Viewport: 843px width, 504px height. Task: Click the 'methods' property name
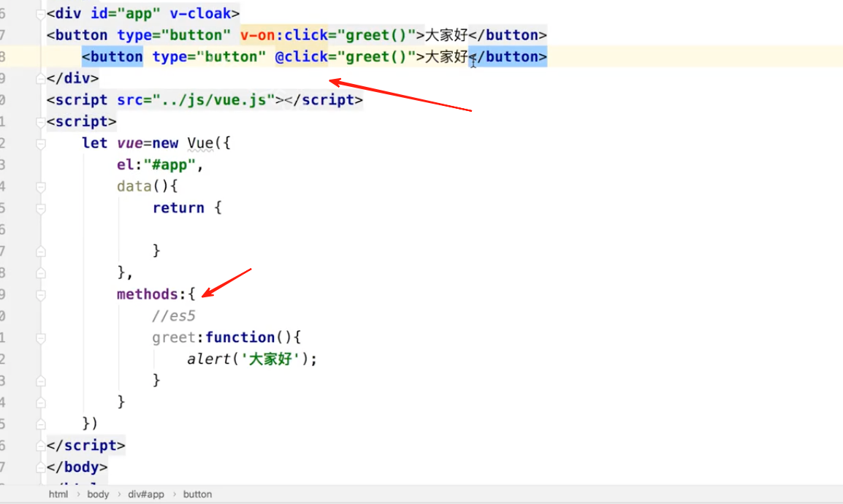pyautogui.click(x=148, y=294)
